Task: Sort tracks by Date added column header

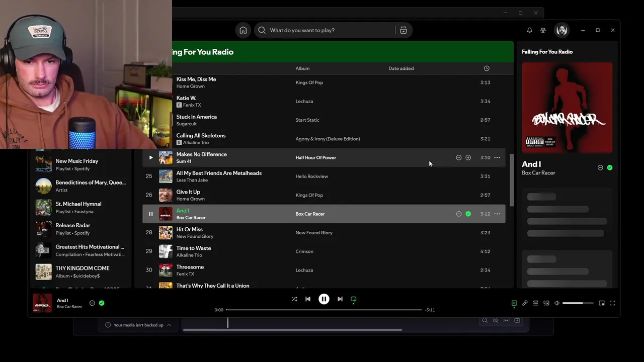Action: point(401,68)
